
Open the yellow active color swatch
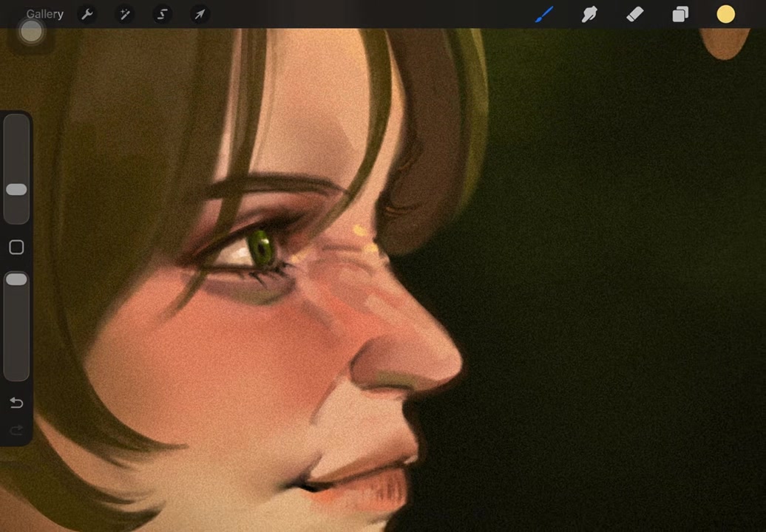coord(725,14)
